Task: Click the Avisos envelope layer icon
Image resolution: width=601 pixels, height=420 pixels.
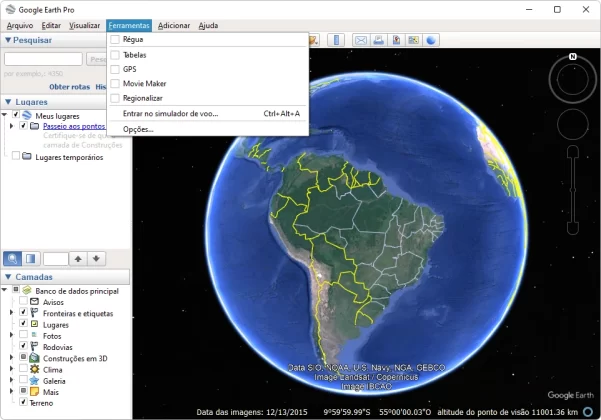Action: click(x=34, y=302)
